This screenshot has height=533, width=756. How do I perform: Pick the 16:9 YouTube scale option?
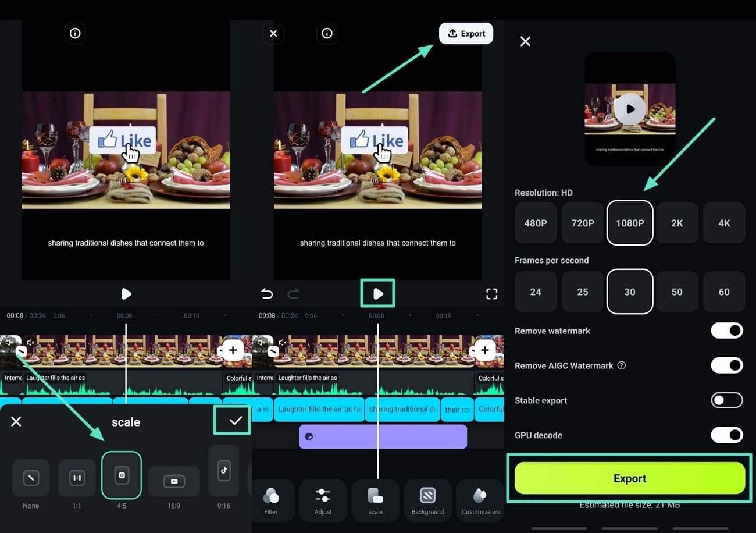[174, 481]
